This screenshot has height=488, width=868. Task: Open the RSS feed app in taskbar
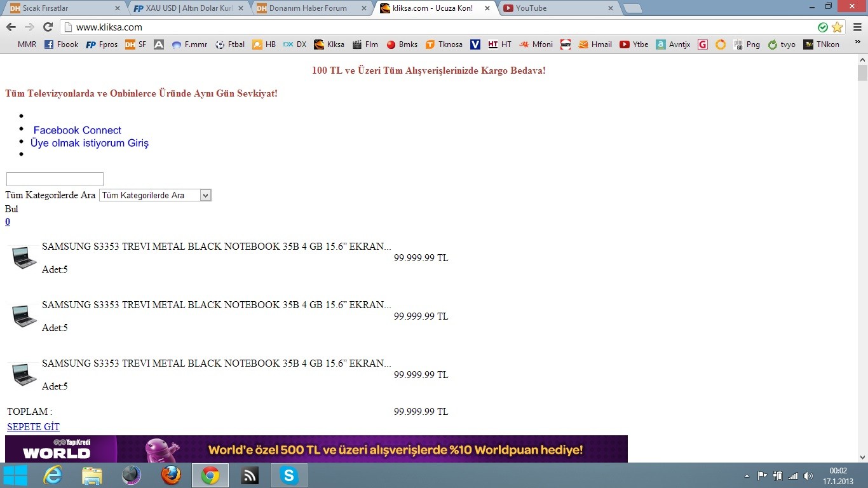click(x=250, y=475)
